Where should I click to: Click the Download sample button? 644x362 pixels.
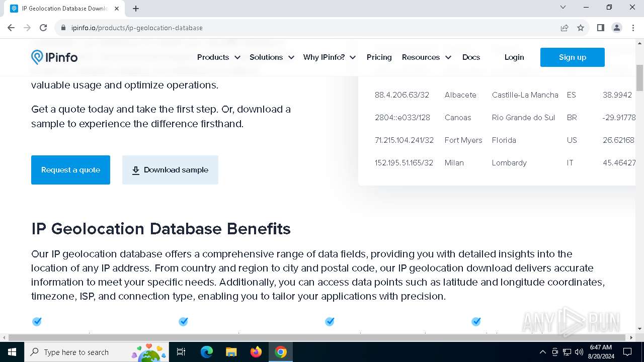coord(170,170)
